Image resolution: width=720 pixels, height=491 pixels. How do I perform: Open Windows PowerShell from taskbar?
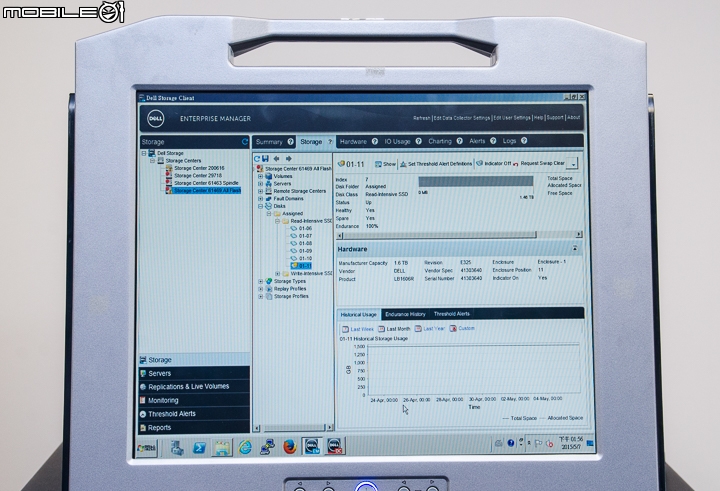199,447
